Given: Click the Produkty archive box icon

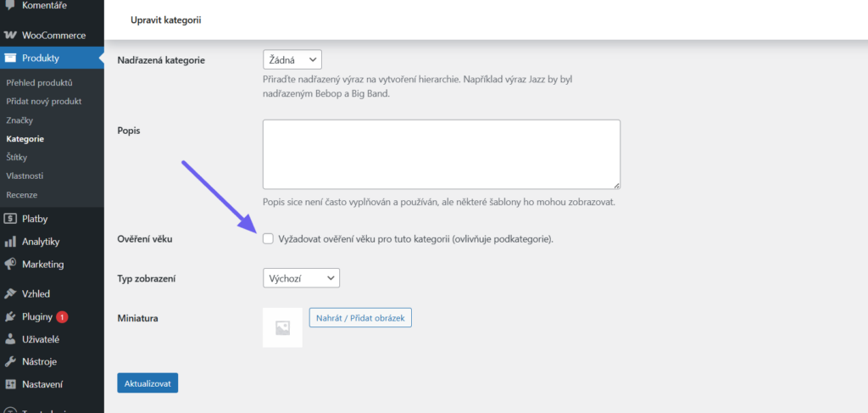Looking at the screenshot, I should [x=10, y=59].
